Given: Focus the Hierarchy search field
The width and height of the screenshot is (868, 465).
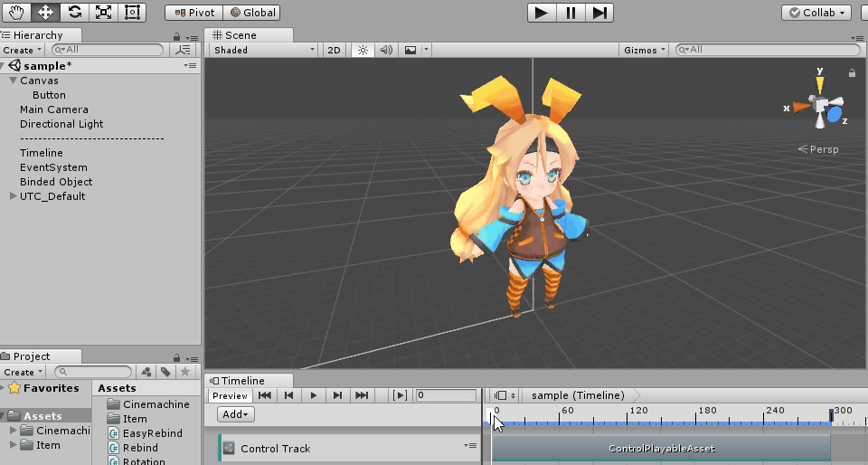Looking at the screenshot, I should 108,50.
